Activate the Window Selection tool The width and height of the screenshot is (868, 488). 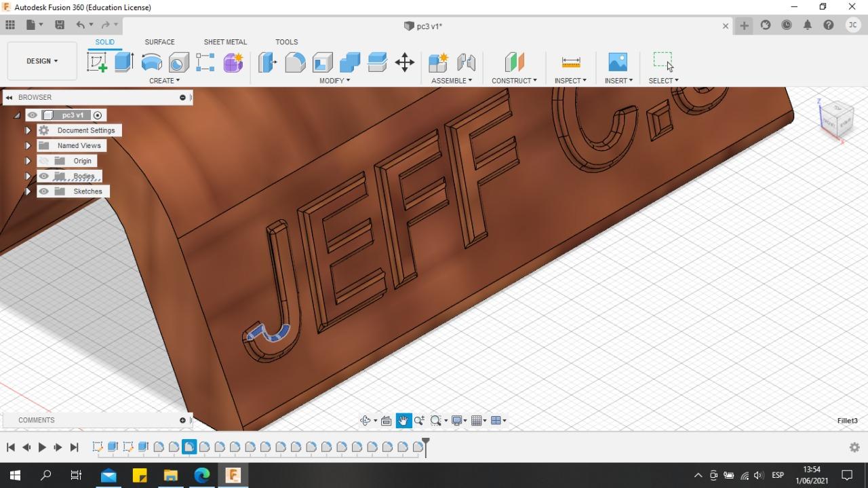(x=663, y=61)
